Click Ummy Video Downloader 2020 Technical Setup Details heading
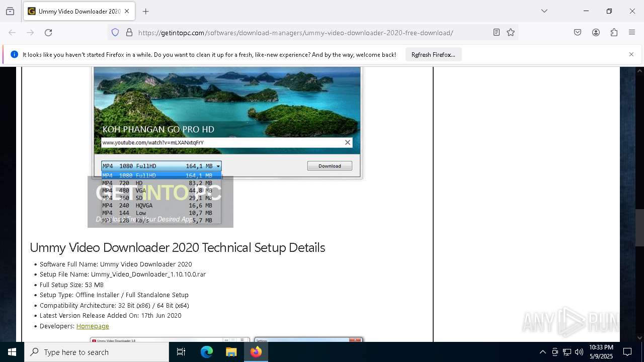 [178, 247]
